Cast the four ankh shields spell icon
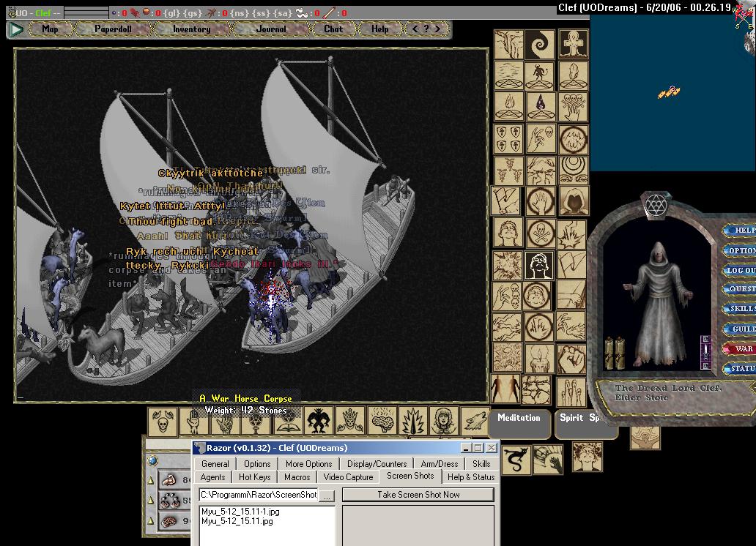Screen dimensions: 756x546 508,139
